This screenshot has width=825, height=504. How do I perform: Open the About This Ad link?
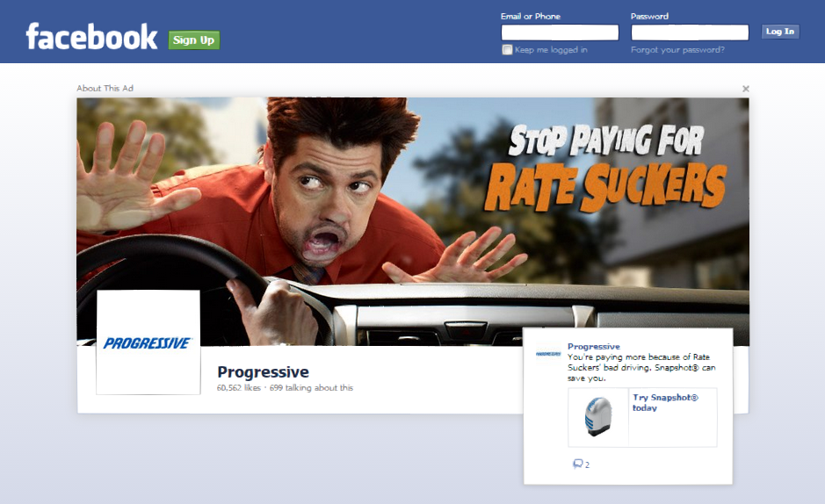coord(105,89)
